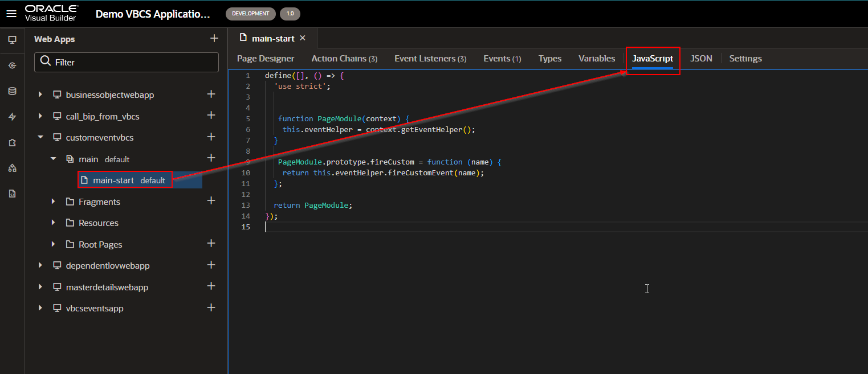This screenshot has height=374, width=868.
Task: Expand the Fragments folder
Action: (x=53, y=202)
